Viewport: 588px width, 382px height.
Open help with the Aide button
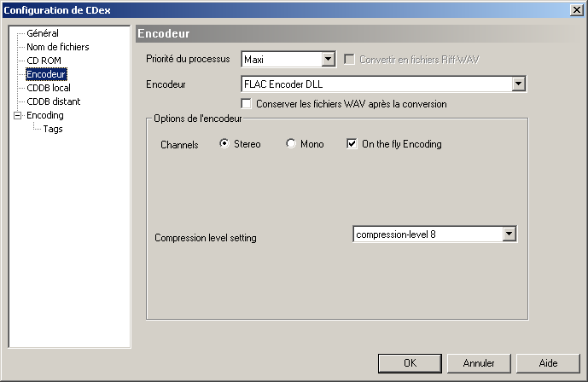548,363
